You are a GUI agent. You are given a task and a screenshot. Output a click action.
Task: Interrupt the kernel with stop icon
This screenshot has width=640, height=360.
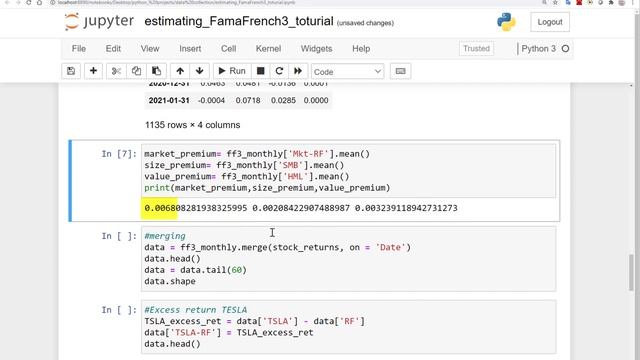coord(260,71)
